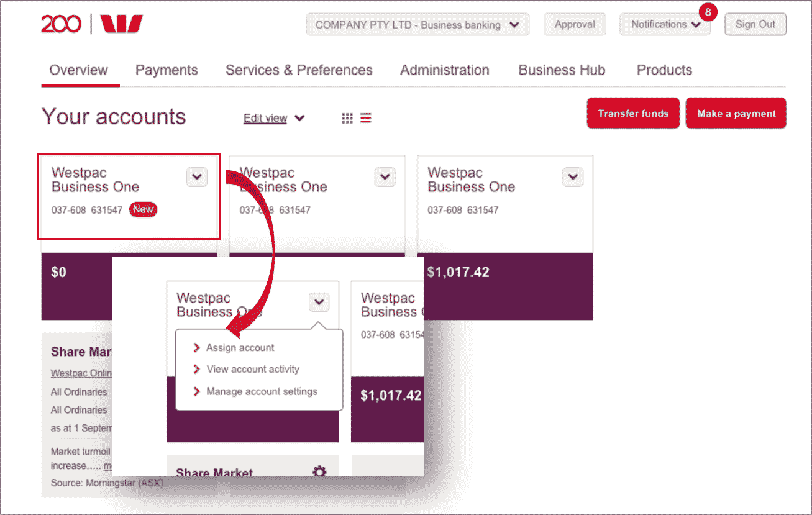Open the Notifications dropdown
Screen dimensions: 812x515
[x=665, y=24]
